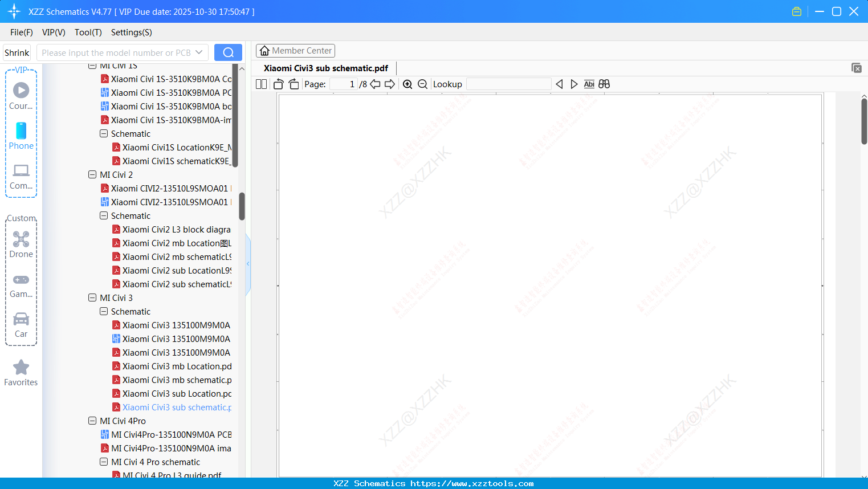Screen dimensions: 868x489
Task: Click the document view vertical scrollbar
Action: 864,121
